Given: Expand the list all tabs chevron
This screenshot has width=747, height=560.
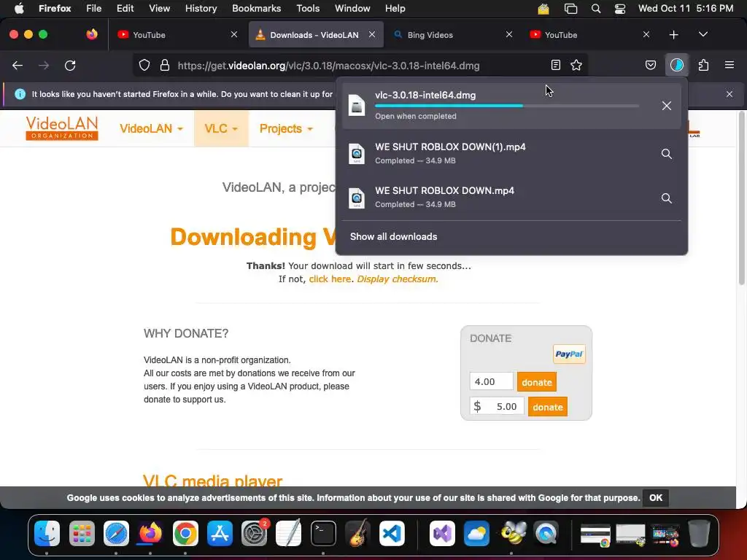Looking at the screenshot, I should tap(703, 35).
